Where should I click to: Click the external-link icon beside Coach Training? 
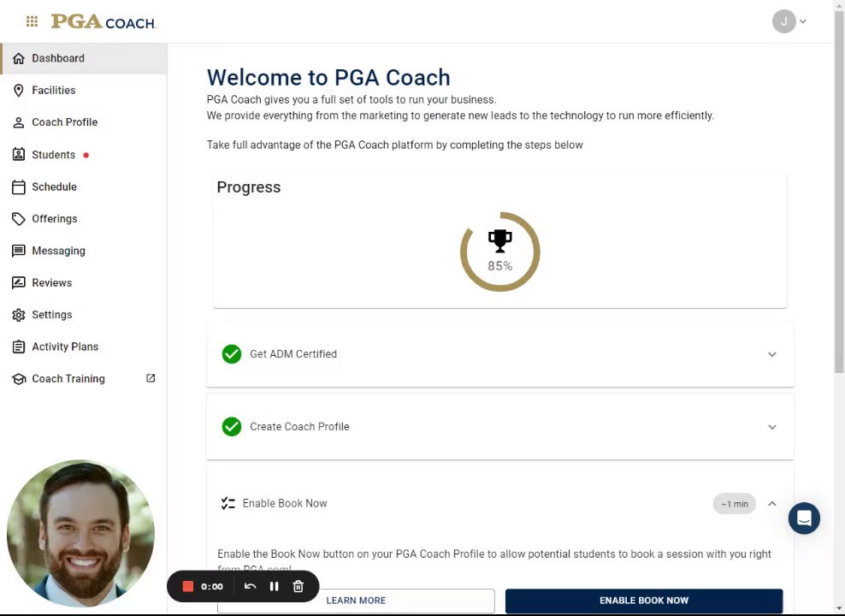[x=151, y=378]
